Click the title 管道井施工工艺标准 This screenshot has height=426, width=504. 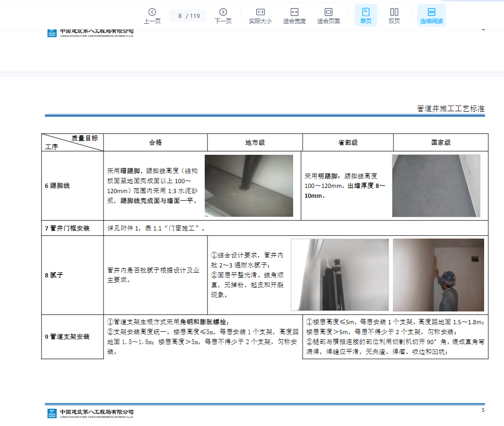tap(451, 109)
